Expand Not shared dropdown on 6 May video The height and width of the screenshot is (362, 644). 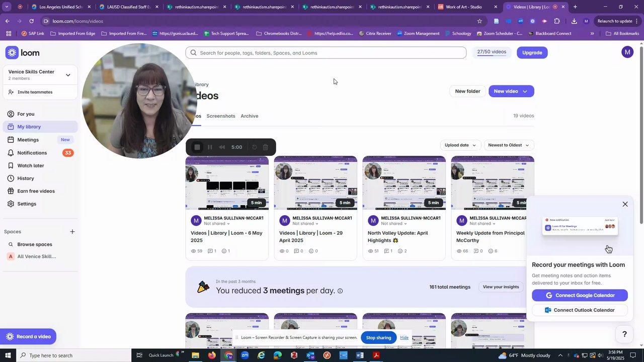point(216,224)
